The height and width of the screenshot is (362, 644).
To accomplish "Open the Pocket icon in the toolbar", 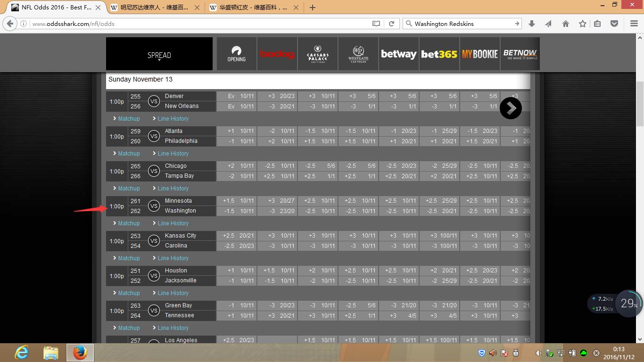I will click(614, 24).
